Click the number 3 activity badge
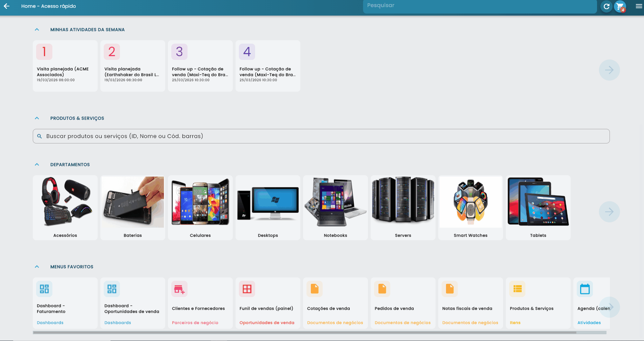The height and width of the screenshot is (341, 644). pos(179,52)
